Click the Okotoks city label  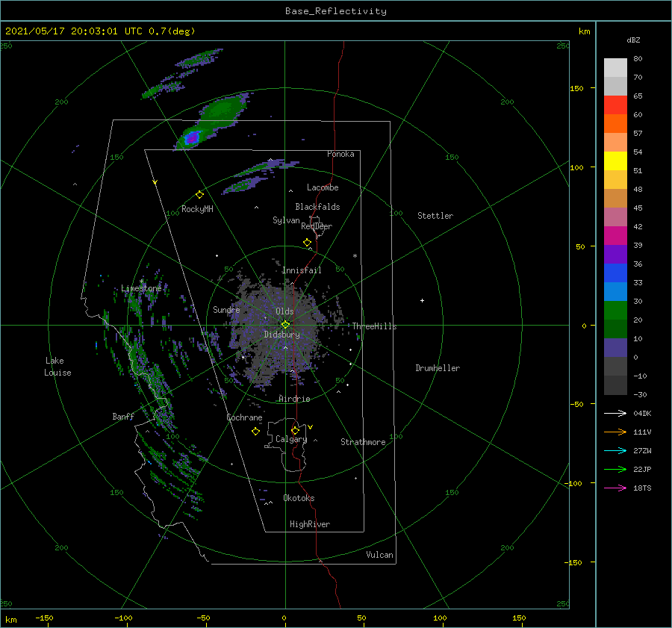click(x=299, y=498)
